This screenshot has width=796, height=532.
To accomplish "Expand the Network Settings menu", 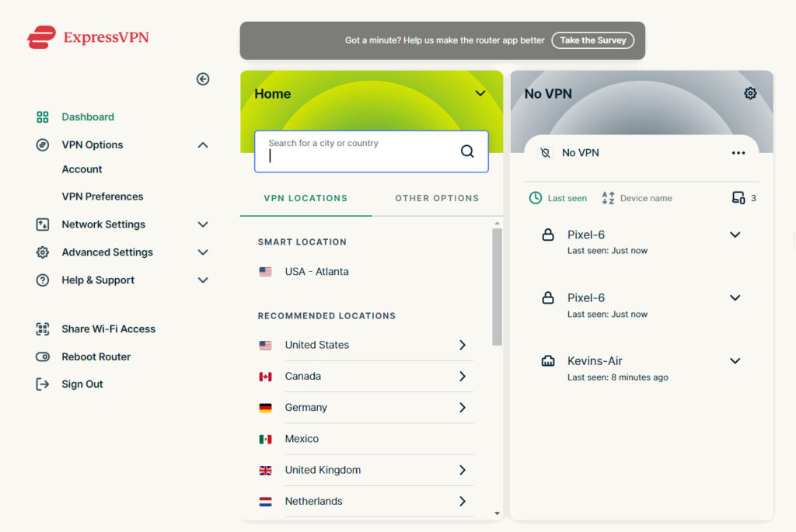I will click(203, 224).
